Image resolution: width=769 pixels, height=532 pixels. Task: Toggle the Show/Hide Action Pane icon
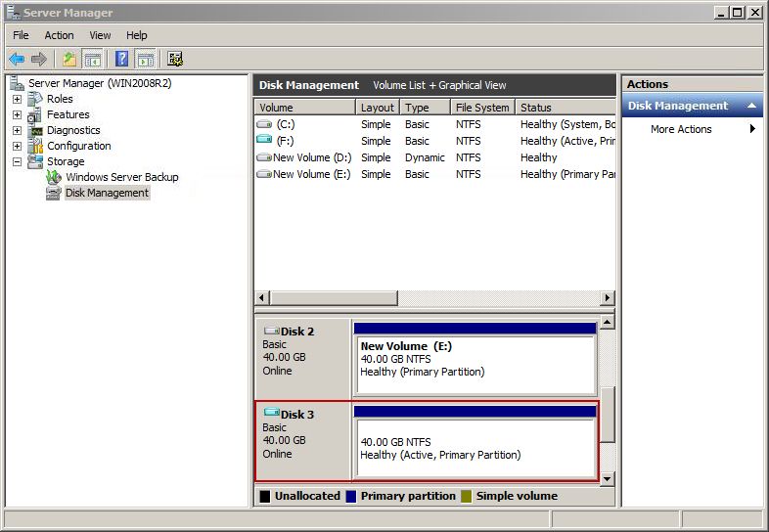click(x=146, y=60)
